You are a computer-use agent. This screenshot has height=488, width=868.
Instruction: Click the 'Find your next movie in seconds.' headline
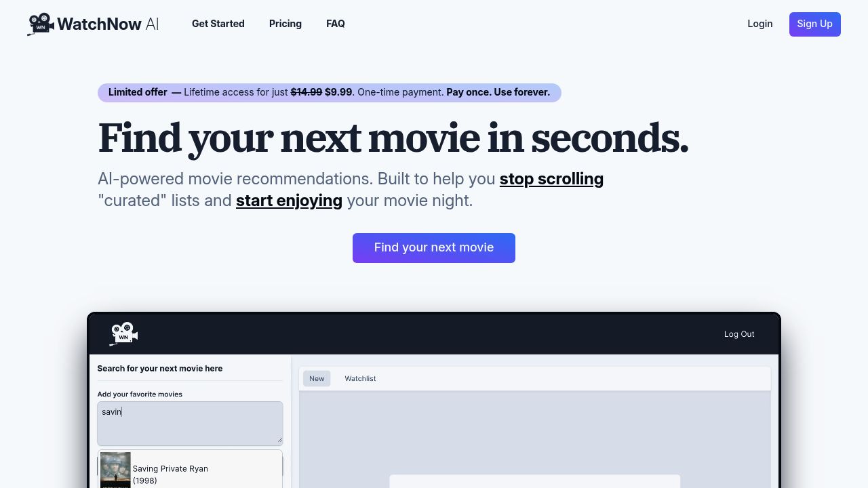393,138
